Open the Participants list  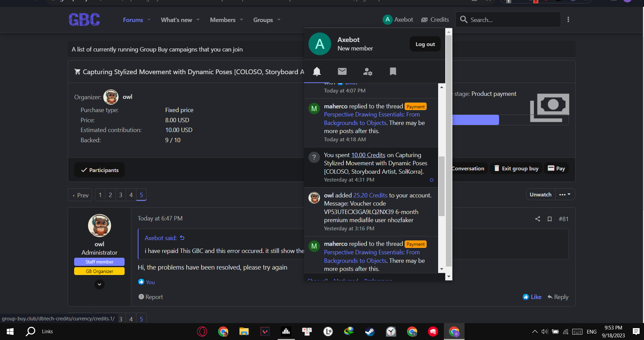click(x=100, y=170)
